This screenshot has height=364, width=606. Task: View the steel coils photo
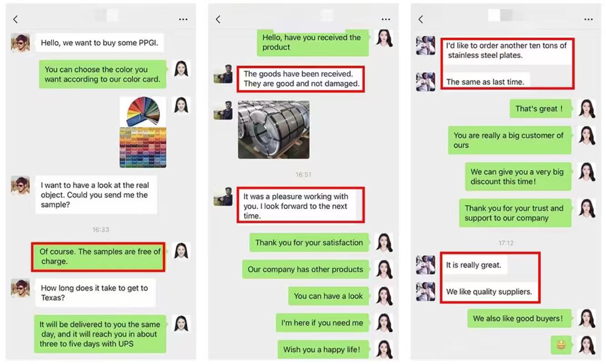point(274,130)
